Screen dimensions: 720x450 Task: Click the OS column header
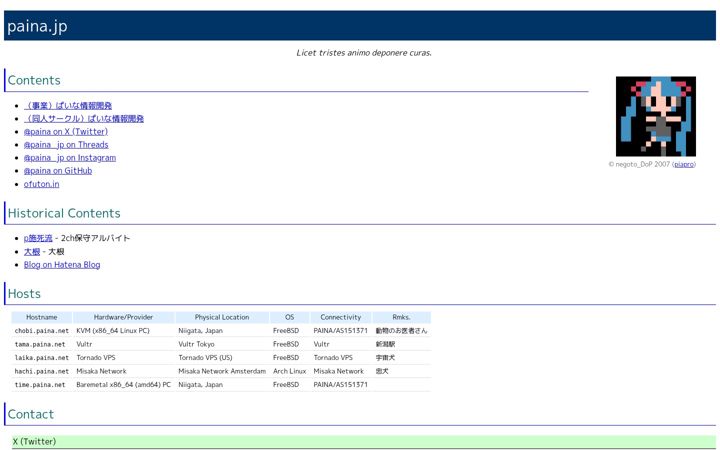point(290,317)
